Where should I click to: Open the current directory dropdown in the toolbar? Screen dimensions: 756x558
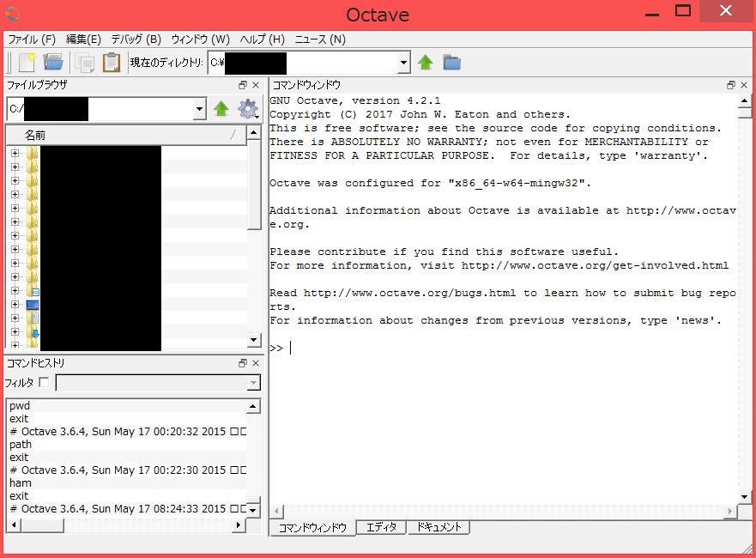[x=403, y=63]
